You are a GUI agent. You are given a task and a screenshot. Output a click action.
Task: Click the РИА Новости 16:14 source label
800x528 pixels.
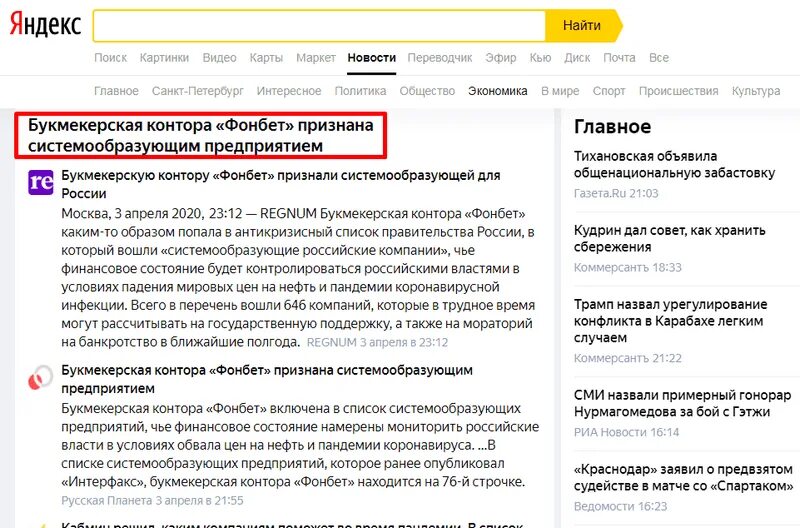(627, 432)
